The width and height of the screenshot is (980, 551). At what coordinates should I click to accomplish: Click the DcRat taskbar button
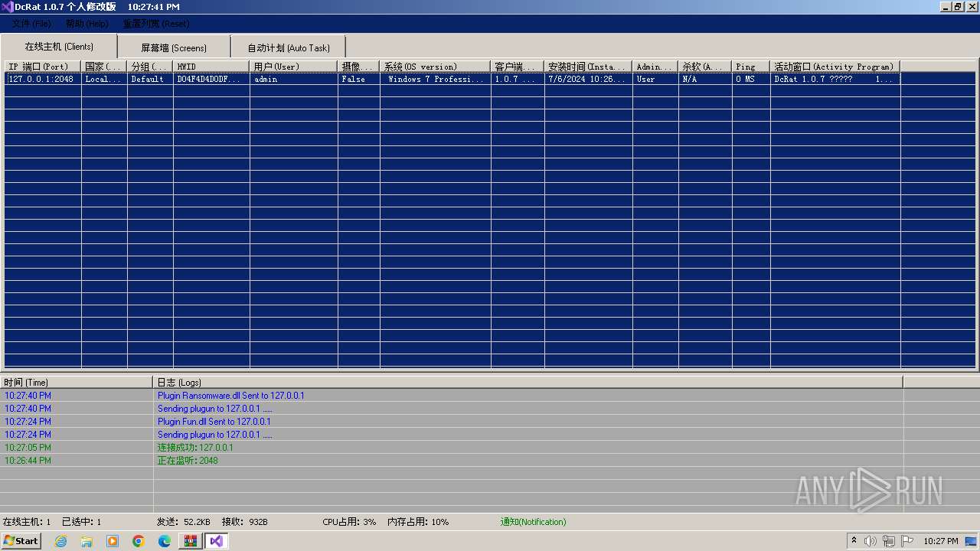tap(217, 541)
